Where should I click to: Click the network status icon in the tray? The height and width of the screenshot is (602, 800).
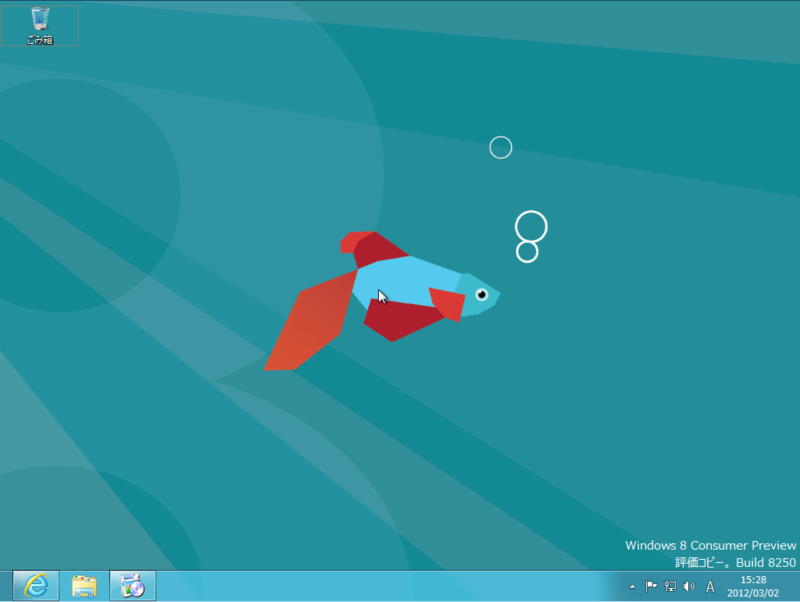pos(671,586)
